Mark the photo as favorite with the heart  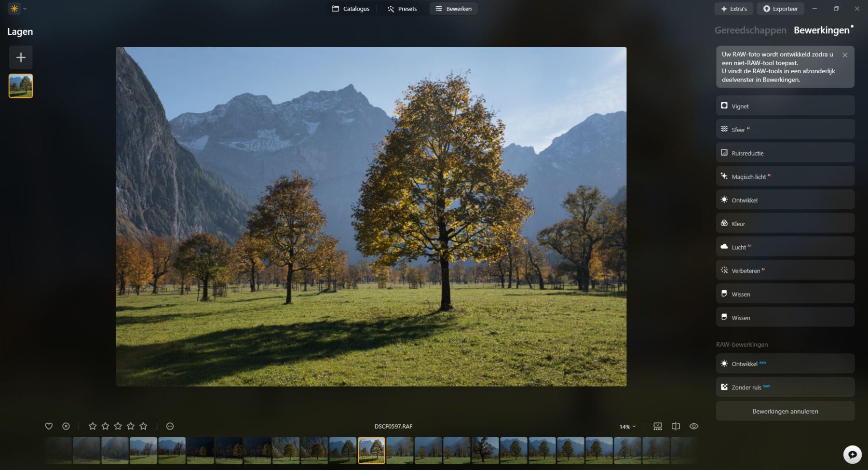point(49,426)
